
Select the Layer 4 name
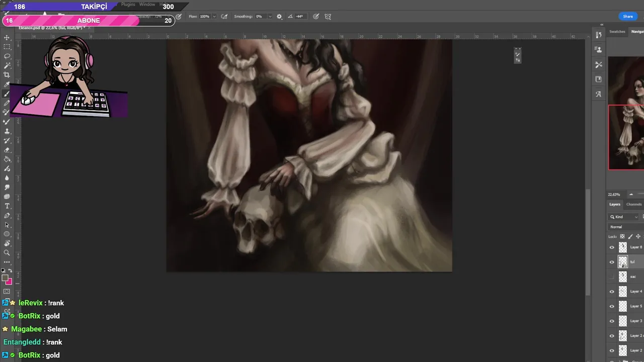point(636,292)
